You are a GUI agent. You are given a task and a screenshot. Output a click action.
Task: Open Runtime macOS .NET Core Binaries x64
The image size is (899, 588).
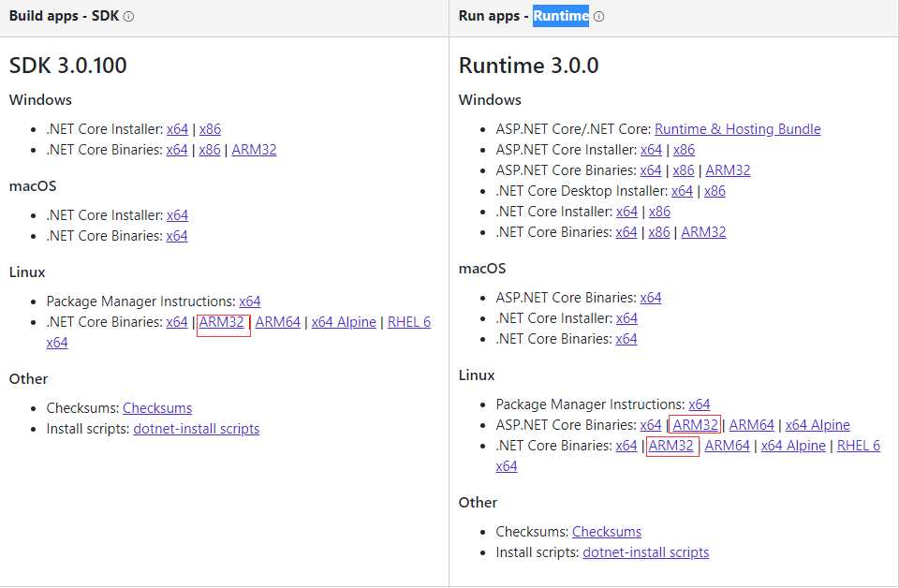coord(626,339)
